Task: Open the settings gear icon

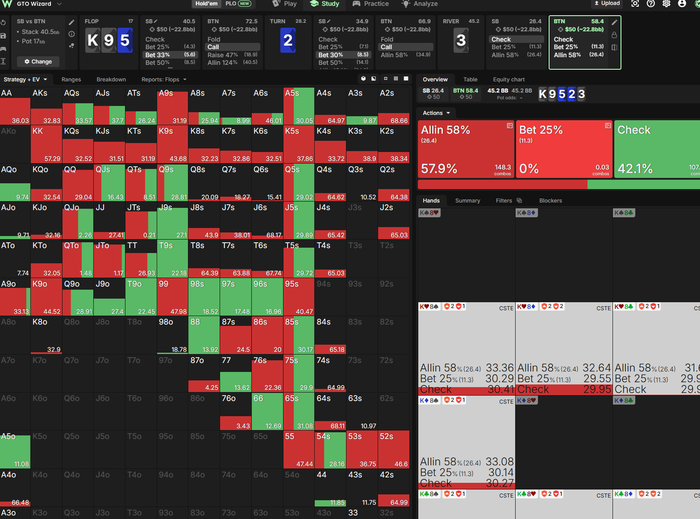Action: pyautogui.click(x=666, y=4)
